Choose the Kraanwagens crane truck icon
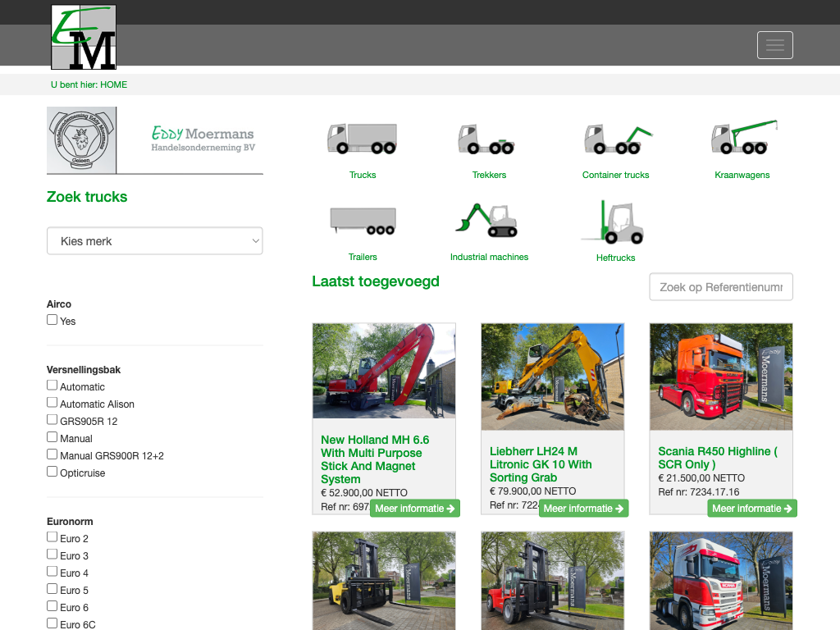Image resolution: width=840 pixels, height=630 pixels. 742,139
